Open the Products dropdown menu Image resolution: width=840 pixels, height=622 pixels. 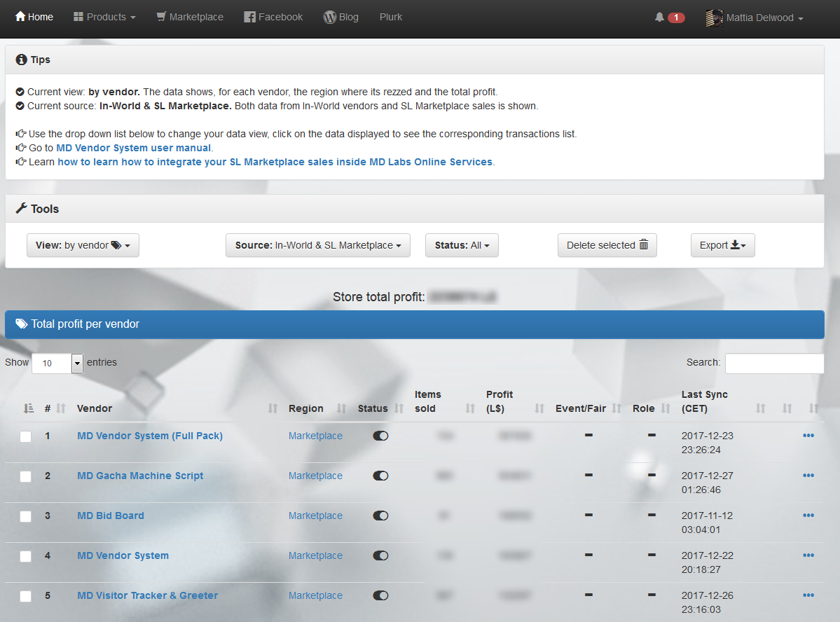point(104,17)
